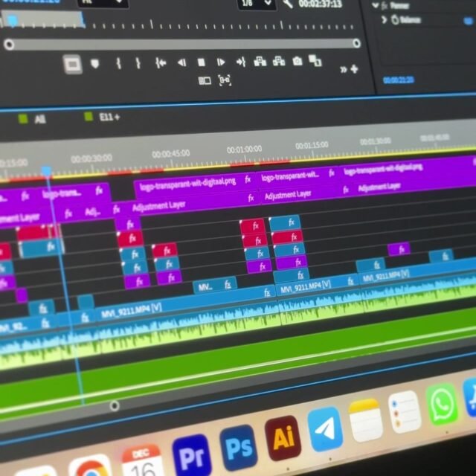
Task: Grab the right handle of monitor zoom bar
Action: (x=357, y=43)
